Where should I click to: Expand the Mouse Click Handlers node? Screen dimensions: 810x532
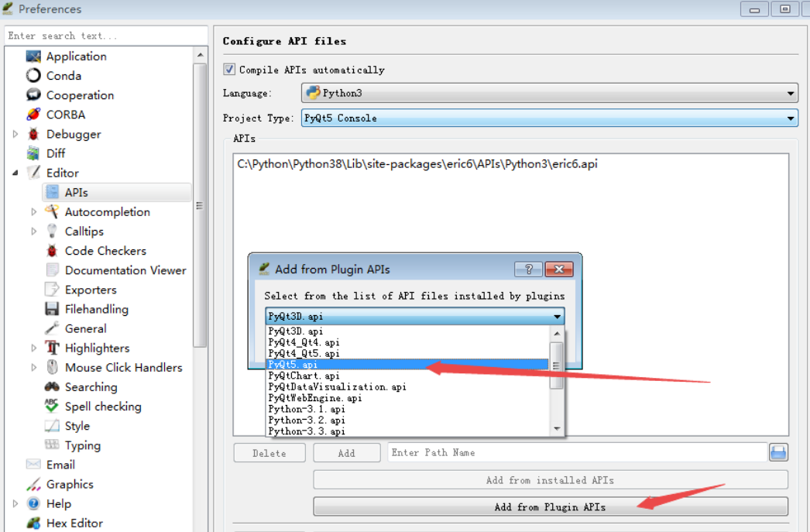(34, 367)
